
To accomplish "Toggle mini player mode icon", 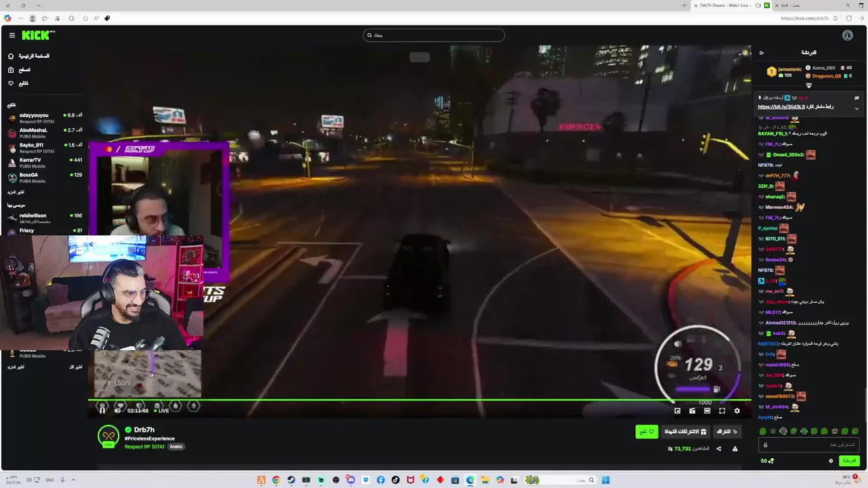I will (x=677, y=411).
